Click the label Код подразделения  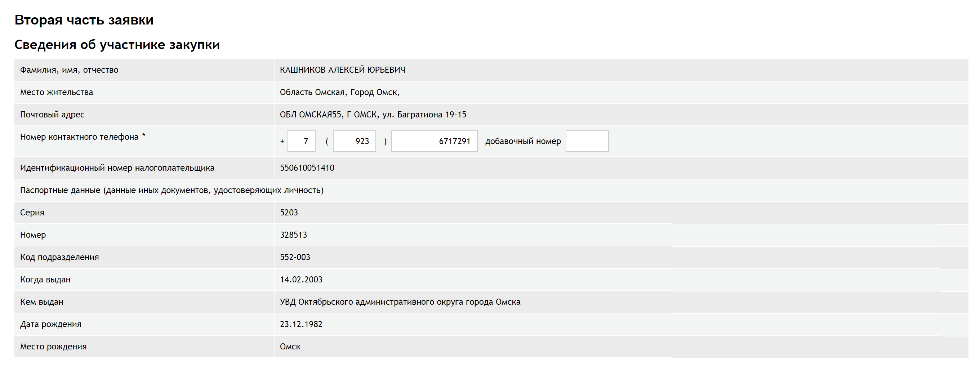pyautogui.click(x=59, y=258)
